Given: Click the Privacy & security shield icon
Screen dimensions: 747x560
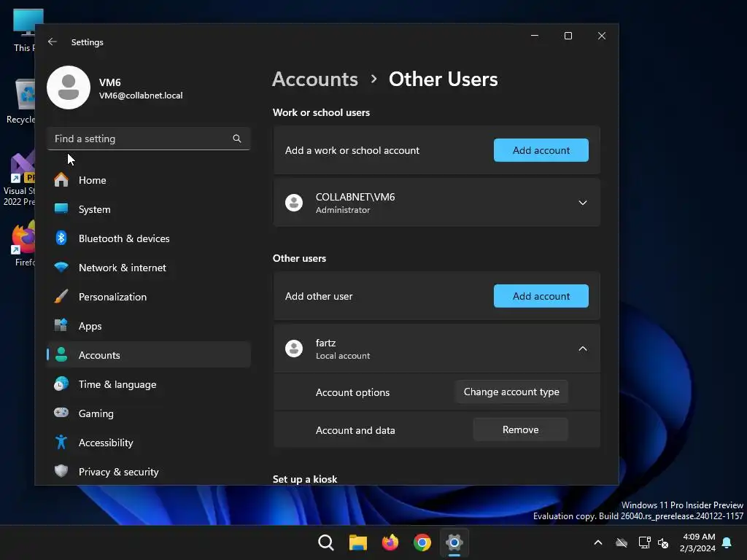Looking at the screenshot, I should (x=61, y=472).
